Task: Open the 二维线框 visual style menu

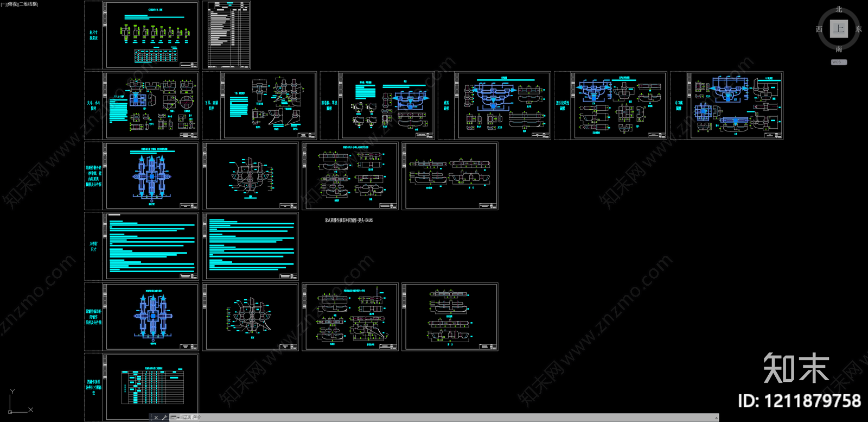Action: [x=29, y=4]
